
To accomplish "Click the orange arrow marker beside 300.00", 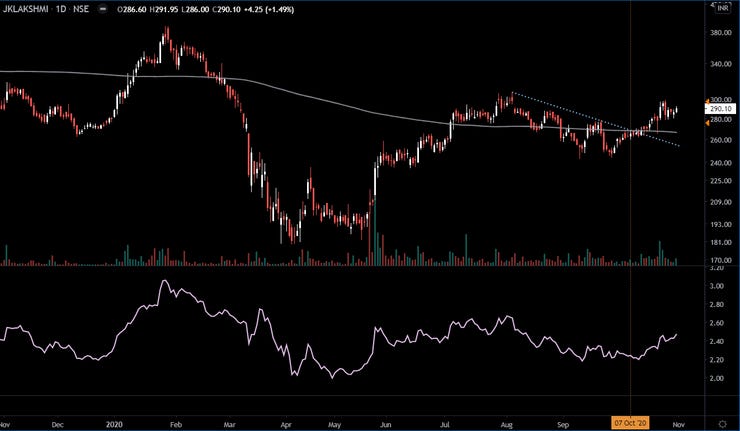I will (707, 101).
